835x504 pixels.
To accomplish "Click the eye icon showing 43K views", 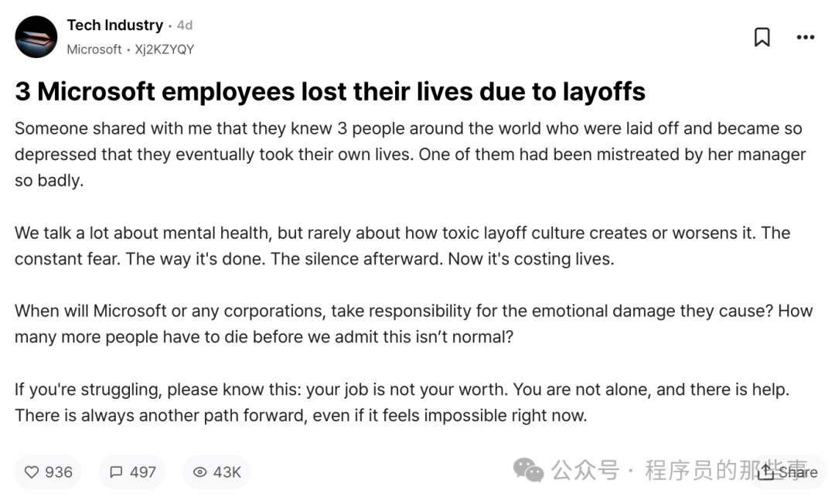I will (199, 472).
